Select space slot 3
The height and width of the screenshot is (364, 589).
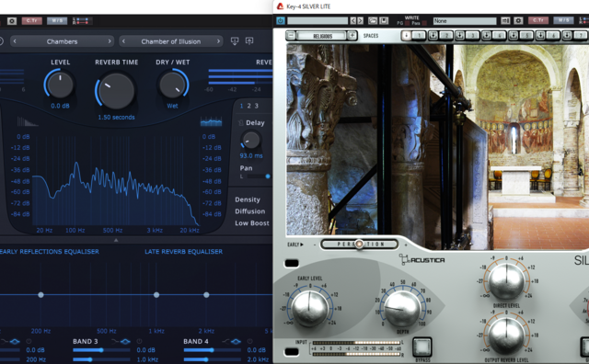(x=473, y=36)
